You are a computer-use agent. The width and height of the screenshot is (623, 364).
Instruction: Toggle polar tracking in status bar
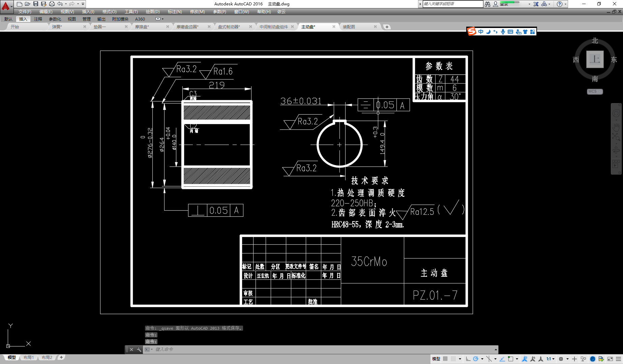tap(476, 359)
